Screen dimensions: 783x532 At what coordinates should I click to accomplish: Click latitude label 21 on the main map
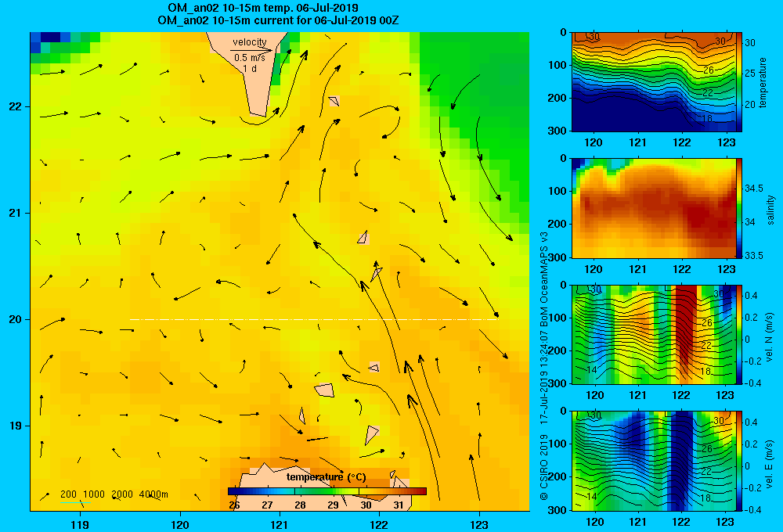pos(15,213)
